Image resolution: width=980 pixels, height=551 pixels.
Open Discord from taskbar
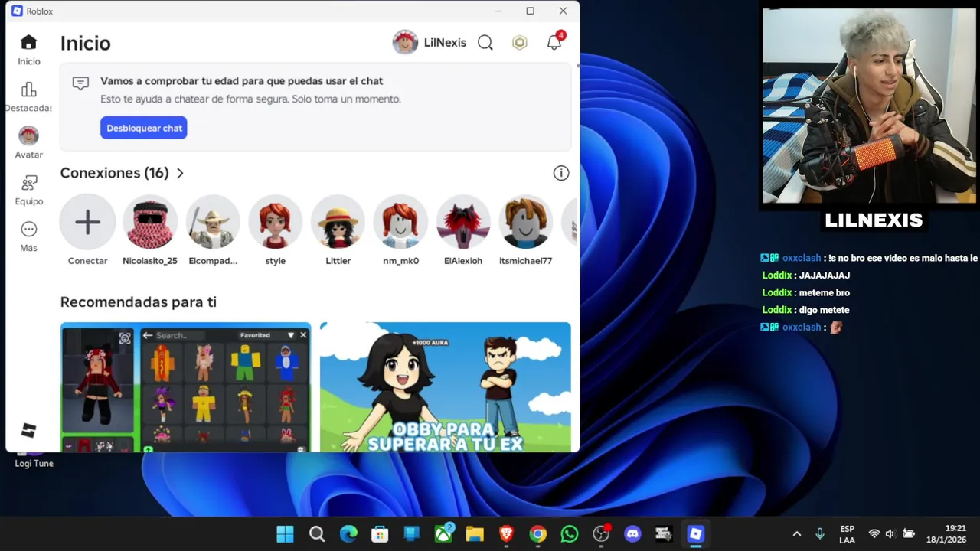pyautogui.click(x=632, y=534)
